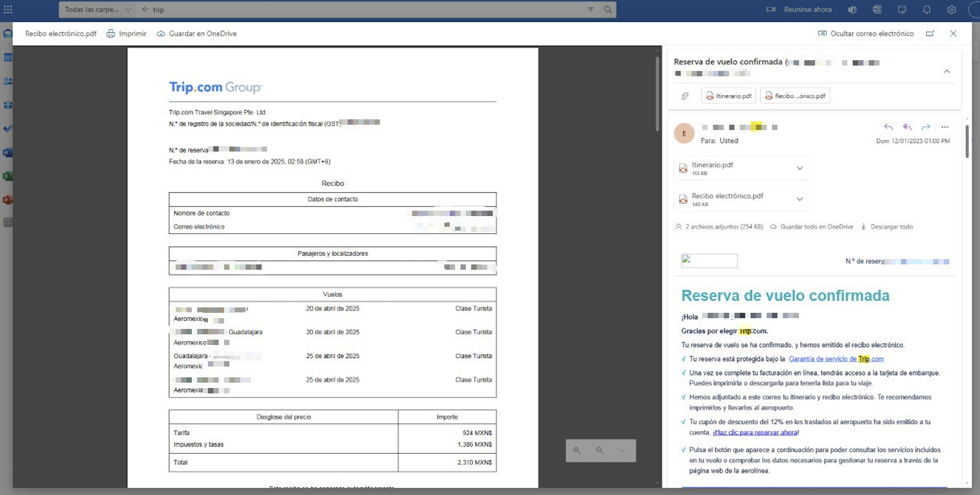Open My Day notes icon
This screenshot has width=980, height=495.
(902, 10)
